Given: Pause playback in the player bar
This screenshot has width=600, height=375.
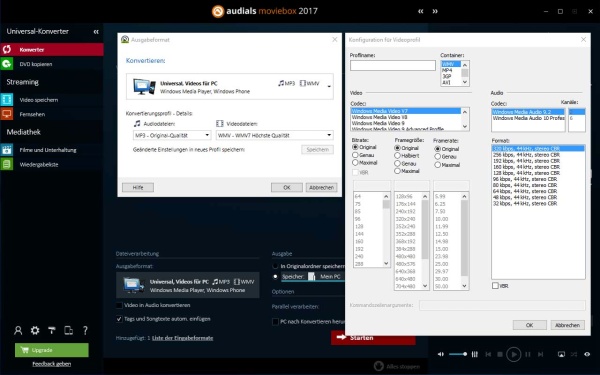Looking at the screenshot, I should coord(528,354).
